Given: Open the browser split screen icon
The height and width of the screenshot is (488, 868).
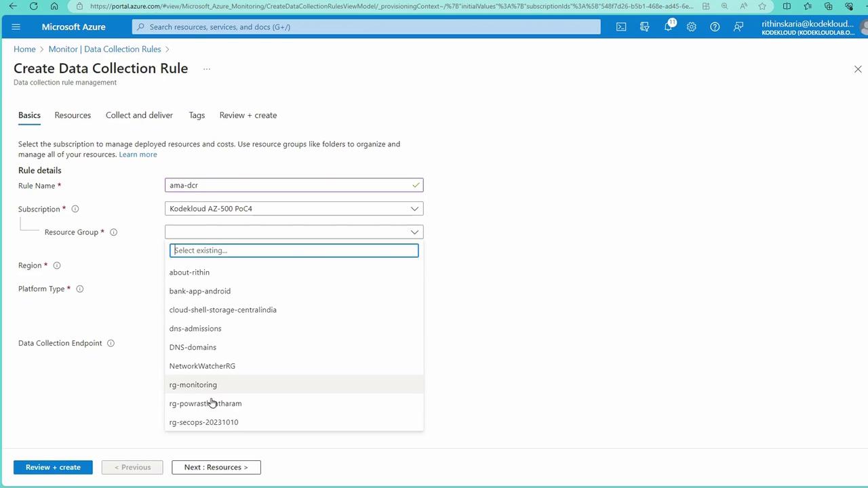Looking at the screenshot, I should coord(787,6).
